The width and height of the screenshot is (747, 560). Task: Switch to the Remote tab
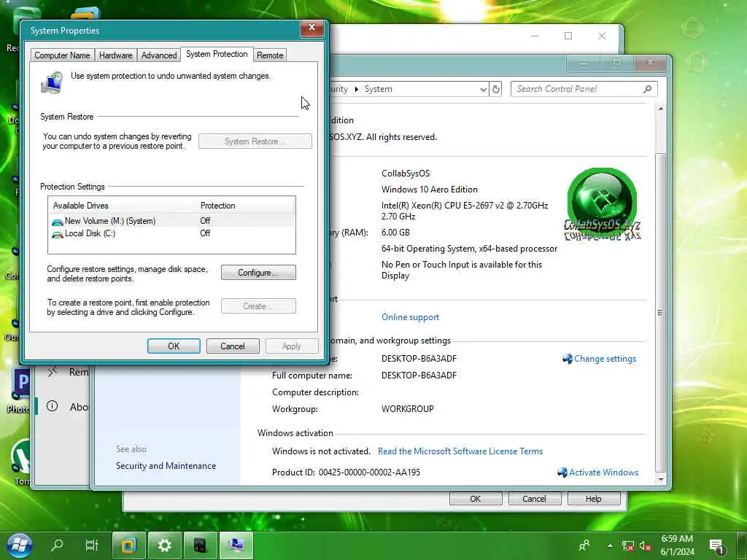[270, 55]
